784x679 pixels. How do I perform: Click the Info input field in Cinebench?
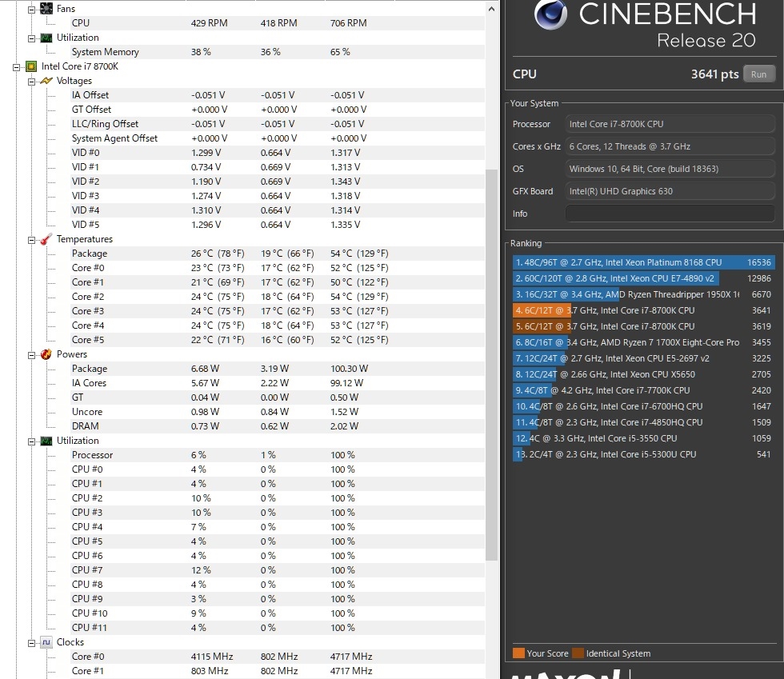[670, 214]
